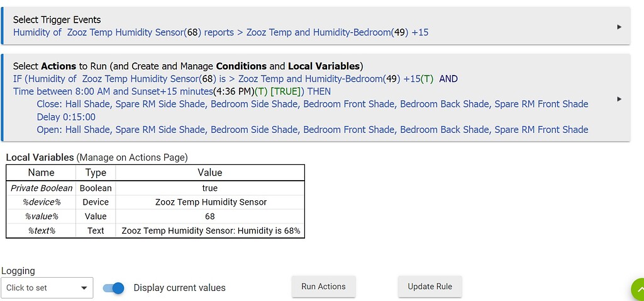Select the %text% variable value cell

coord(211,230)
